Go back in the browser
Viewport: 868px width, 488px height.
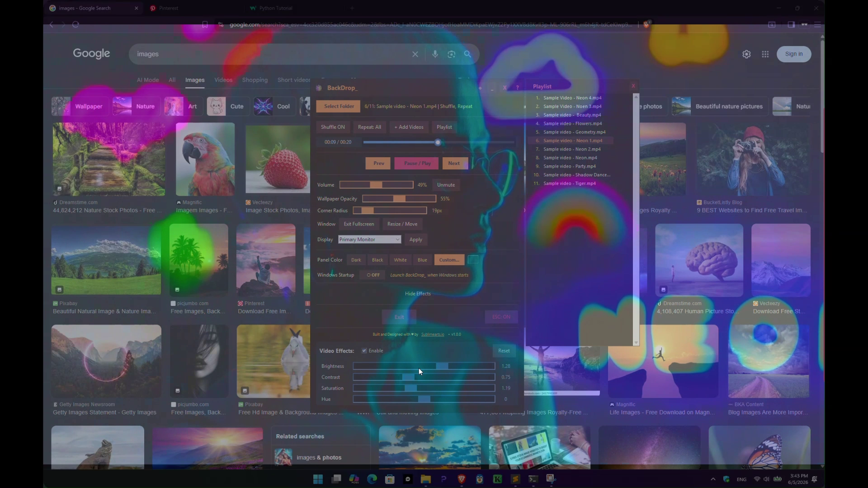pyautogui.click(x=52, y=24)
